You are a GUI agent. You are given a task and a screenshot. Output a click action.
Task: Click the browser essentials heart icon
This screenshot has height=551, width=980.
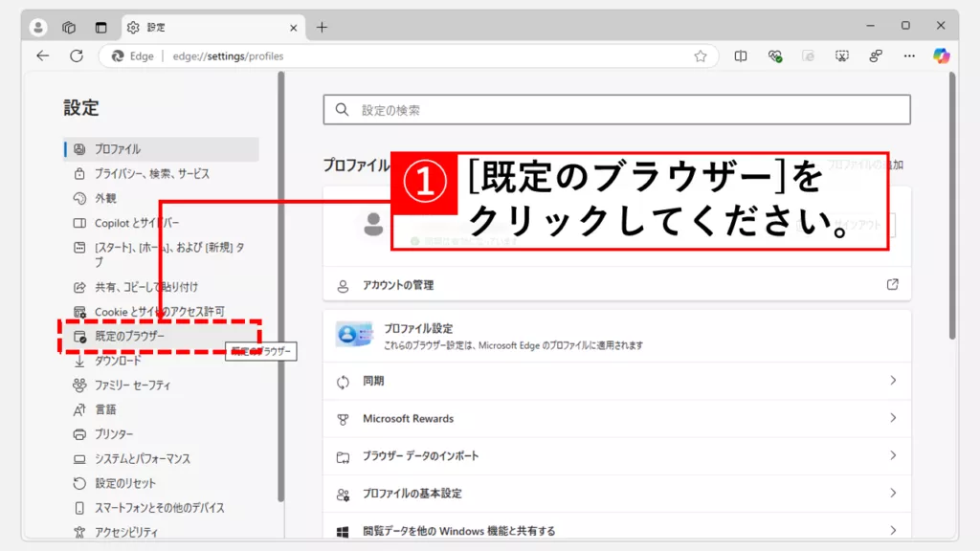point(775,56)
